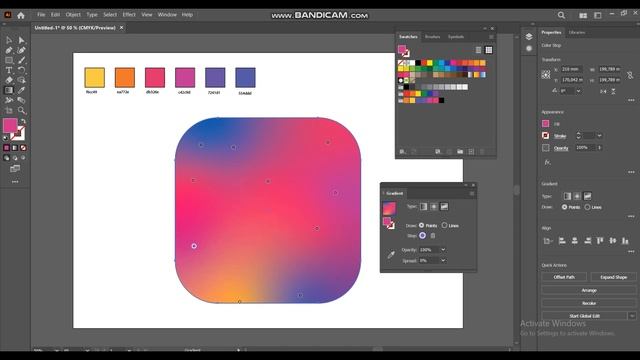640x360 pixels.
Task: Swap fill and stroke arrow icon
Action: pos(23,121)
